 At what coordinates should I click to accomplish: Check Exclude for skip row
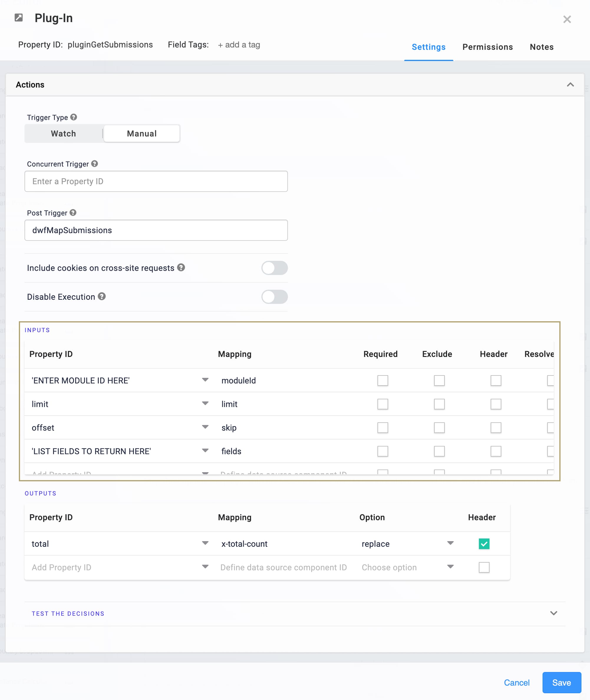(439, 427)
